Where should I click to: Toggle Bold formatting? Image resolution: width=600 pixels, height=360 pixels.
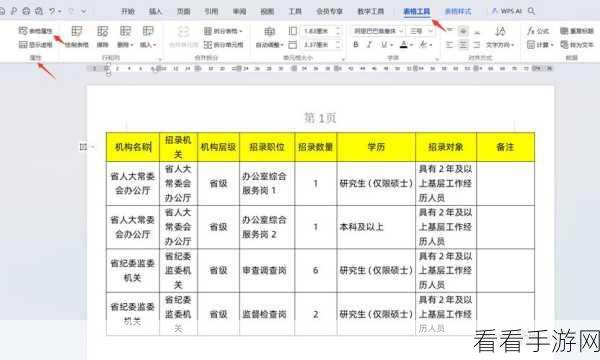pyautogui.click(x=356, y=45)
